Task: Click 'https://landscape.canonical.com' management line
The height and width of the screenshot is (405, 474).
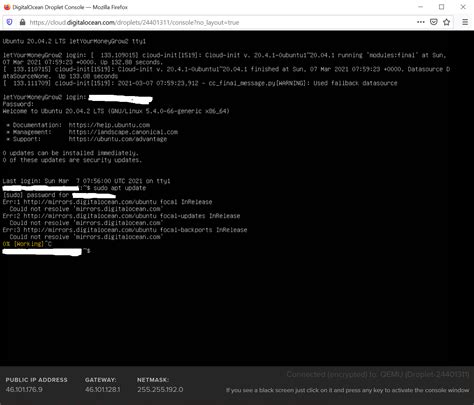Action: tap(123, 132)
